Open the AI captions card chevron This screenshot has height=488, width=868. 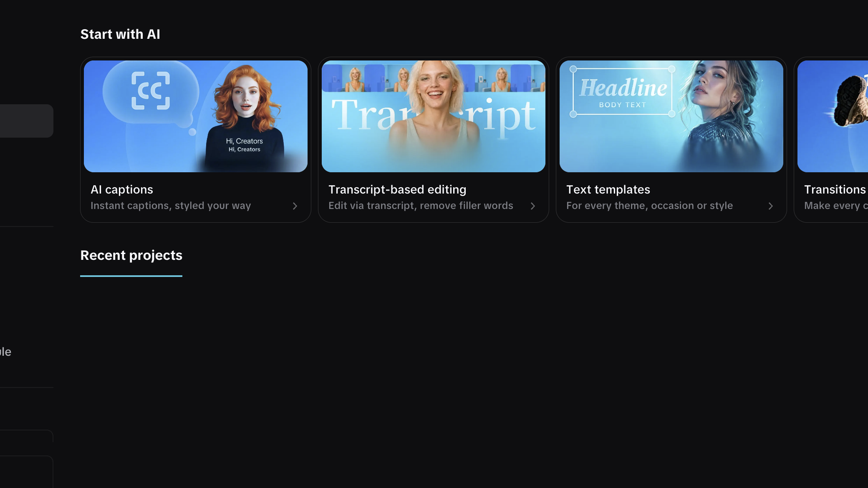(295, 206)
